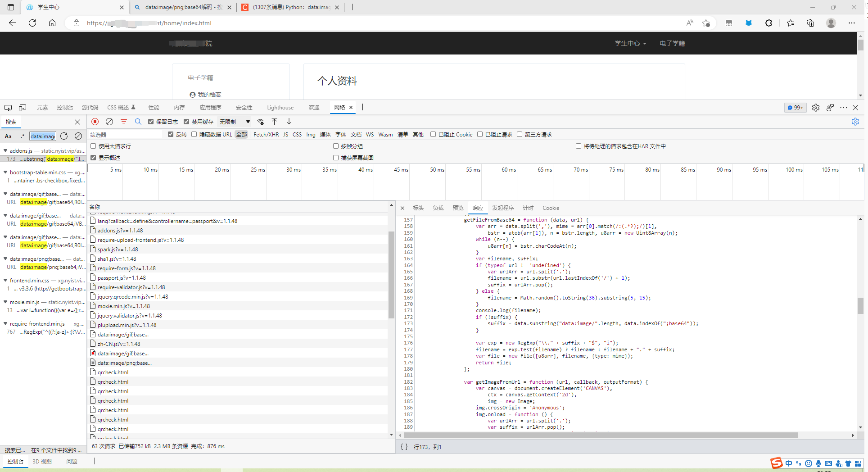Screen dimensions: 868x472
Task: Open the 99+ issues badge
Action: [x=796, y=108]
